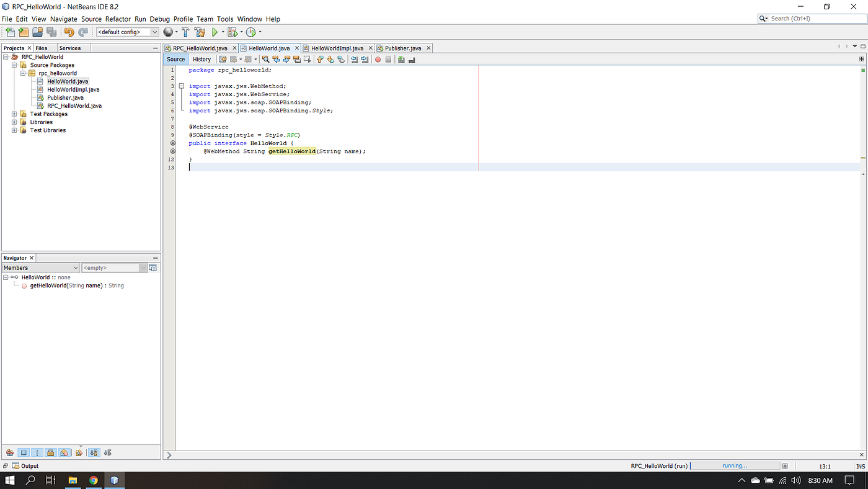Click the Output window icon at bottom
This screenshot has width=868, height=489.
(16, 466)
